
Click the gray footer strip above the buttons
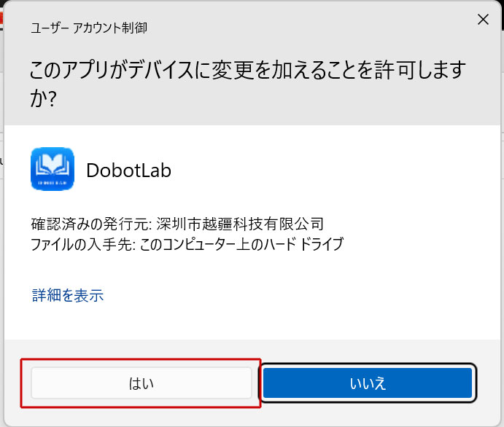[x=252, y=350]
